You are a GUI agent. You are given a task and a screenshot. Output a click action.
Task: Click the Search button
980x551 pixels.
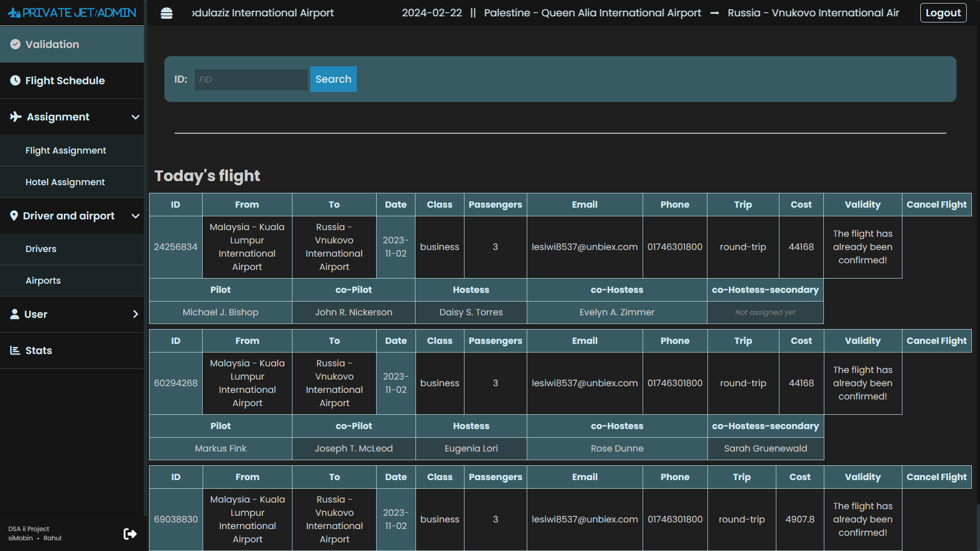(x=333, y=79)
